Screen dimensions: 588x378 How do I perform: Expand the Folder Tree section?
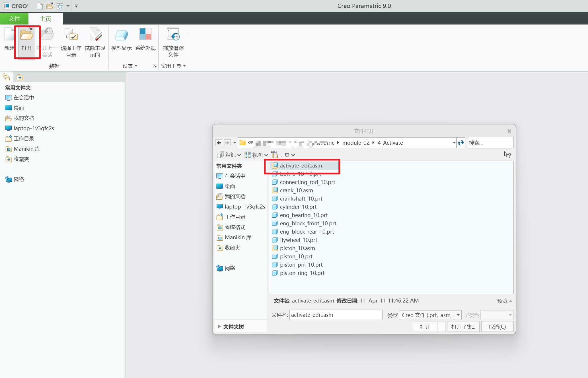click(x=219, y=326)
